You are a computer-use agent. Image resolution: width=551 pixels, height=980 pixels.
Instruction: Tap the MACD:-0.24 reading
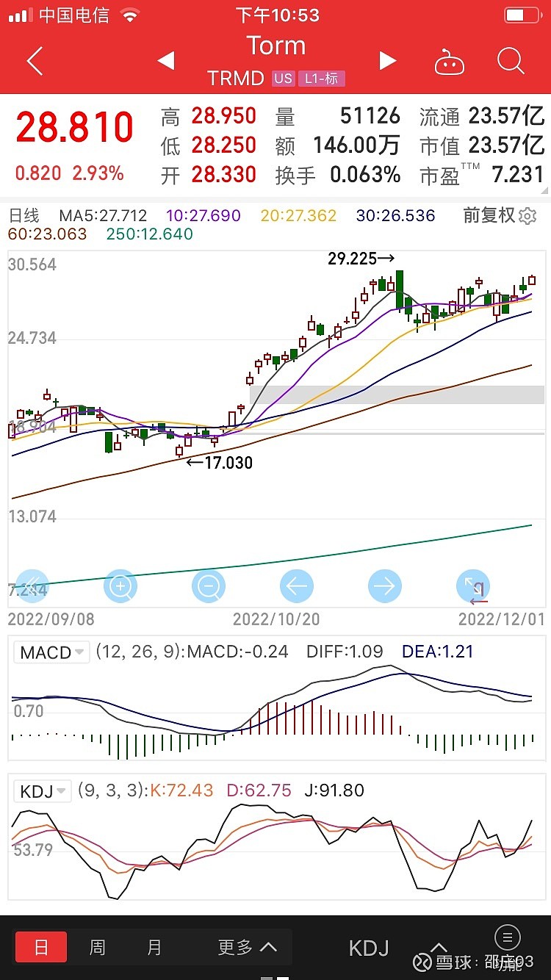(x=237, y=652)
